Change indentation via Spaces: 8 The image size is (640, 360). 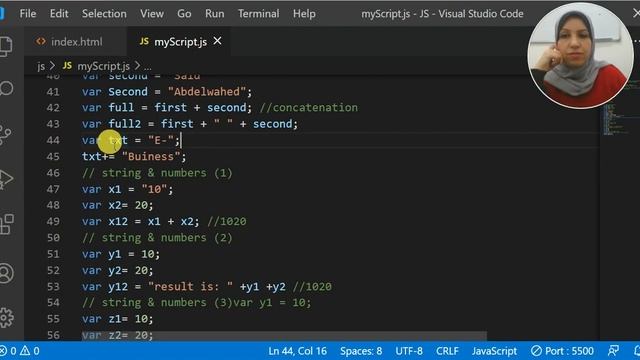pos(361,351)
